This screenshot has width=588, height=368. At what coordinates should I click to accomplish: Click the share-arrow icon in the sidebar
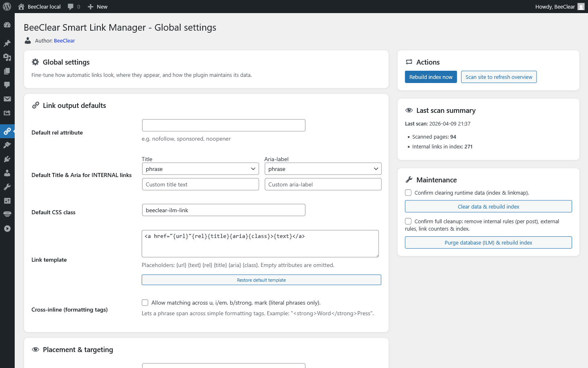point(7,113)
